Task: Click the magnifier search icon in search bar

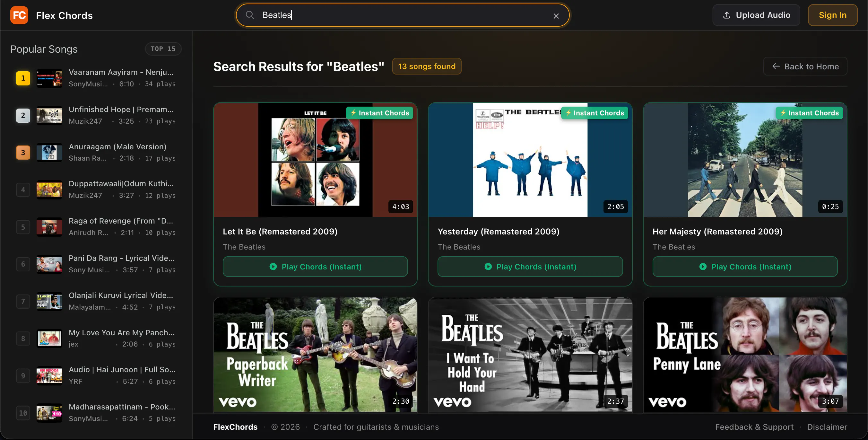Action: [250, 15]
